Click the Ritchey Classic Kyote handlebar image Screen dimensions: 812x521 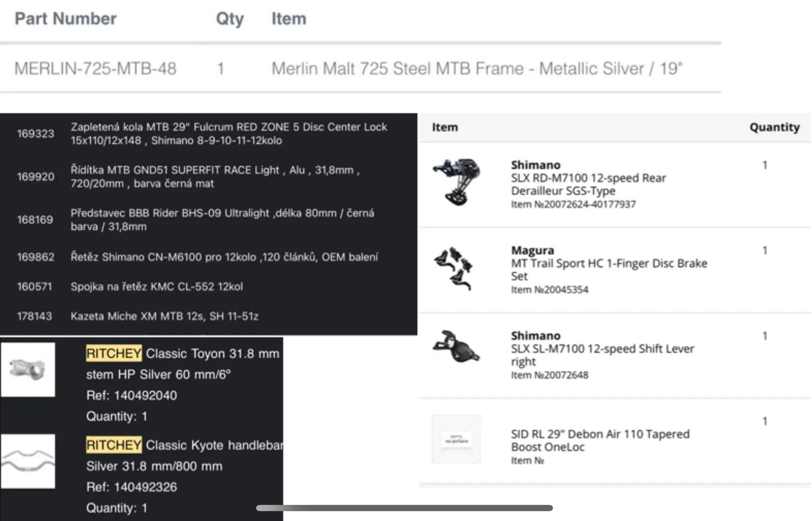point(28,461)
